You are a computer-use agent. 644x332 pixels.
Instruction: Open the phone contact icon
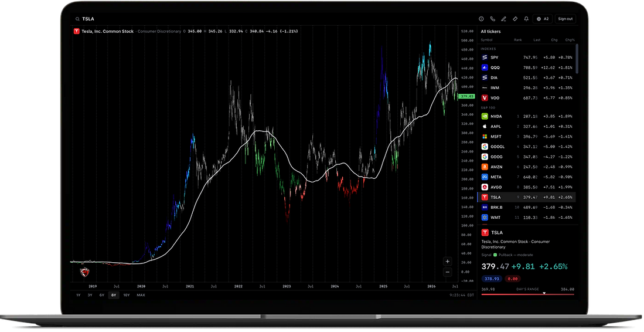[492, 19]
